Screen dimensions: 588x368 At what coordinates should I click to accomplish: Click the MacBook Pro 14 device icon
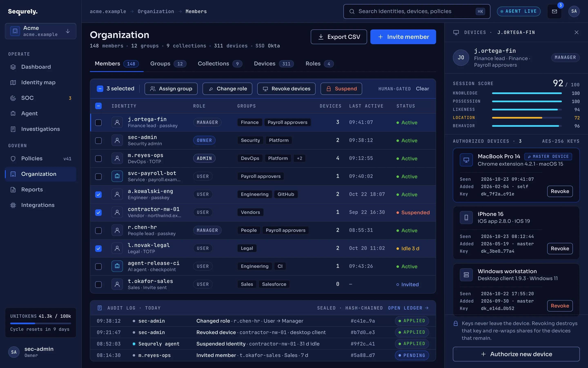tap(466, 160)
